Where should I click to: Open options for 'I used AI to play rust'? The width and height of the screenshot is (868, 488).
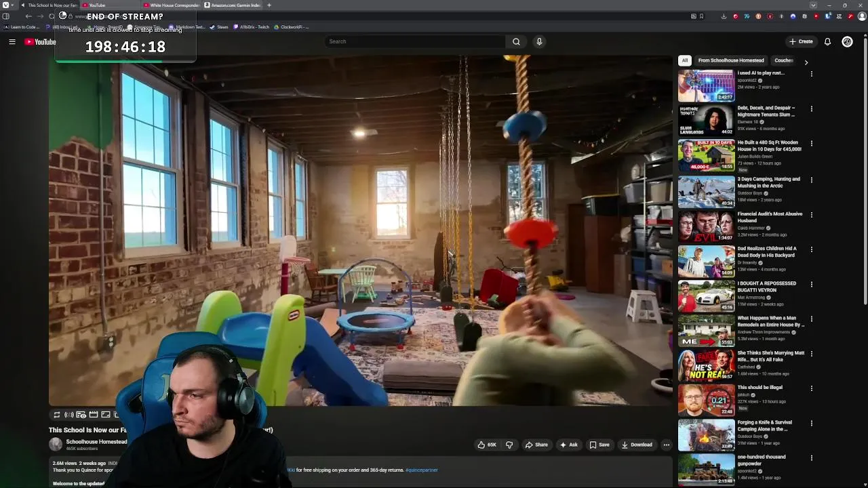click(x=811, y=74)
